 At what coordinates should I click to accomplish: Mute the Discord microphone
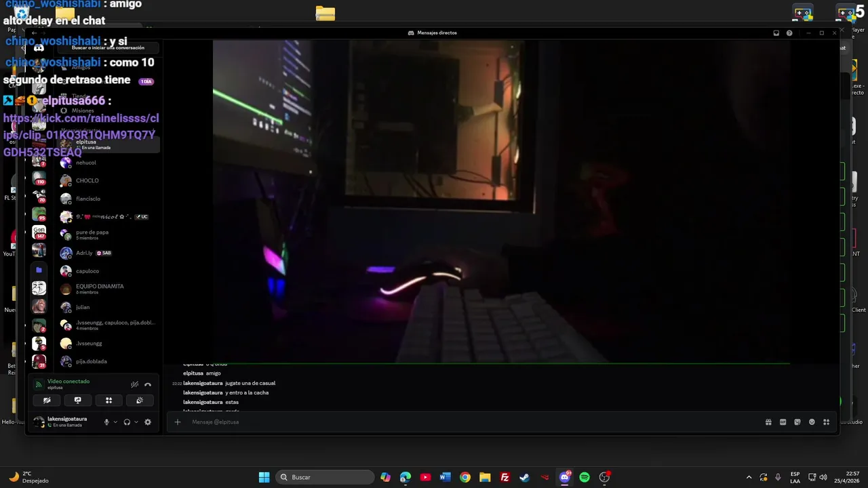pyautogui.click(x=106, y=422)
